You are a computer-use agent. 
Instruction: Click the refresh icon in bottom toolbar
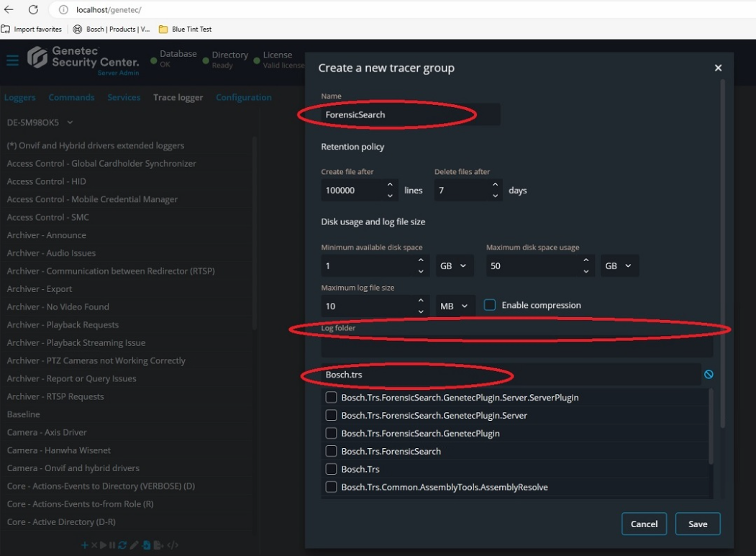click(122, 545)
